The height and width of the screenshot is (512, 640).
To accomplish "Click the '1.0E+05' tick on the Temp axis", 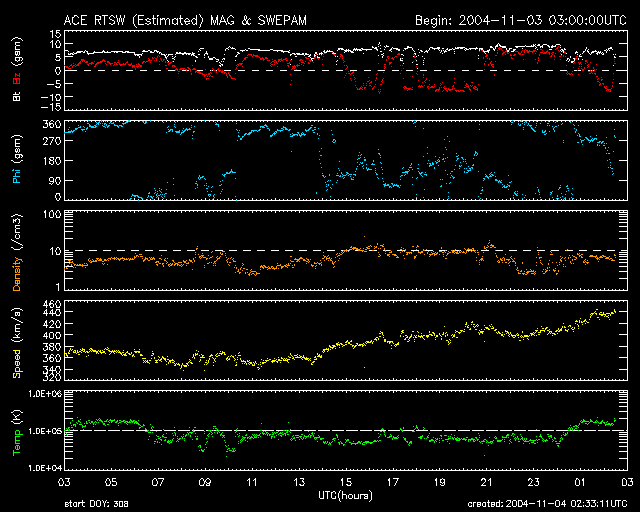I will coord(45,431).
